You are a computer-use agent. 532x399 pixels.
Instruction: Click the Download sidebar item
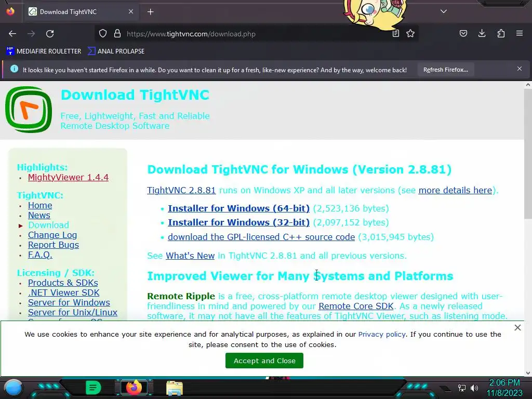tap(48, 225)
